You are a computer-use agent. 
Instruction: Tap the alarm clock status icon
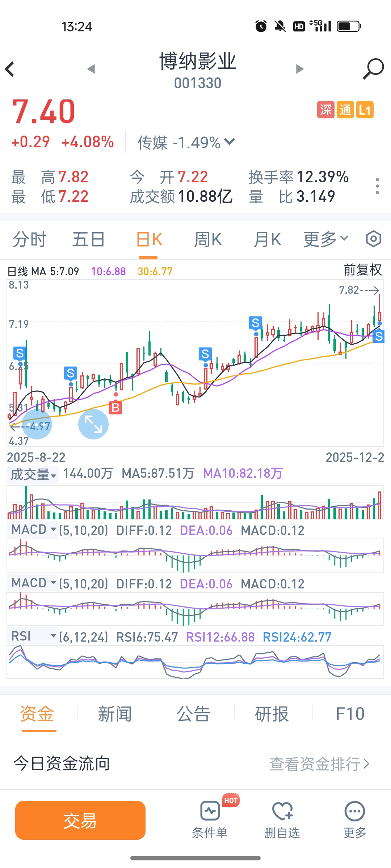tap(261, 26)
